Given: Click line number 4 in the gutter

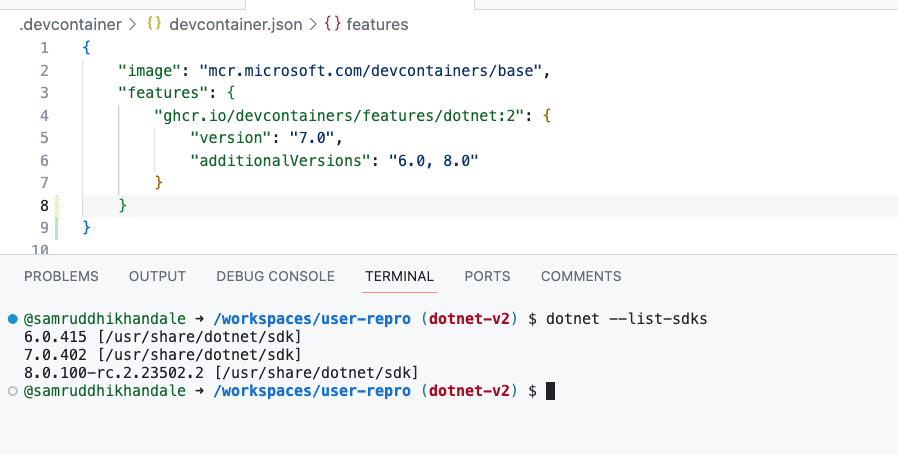Looking at the screenshot, I should tap(45, 116).
